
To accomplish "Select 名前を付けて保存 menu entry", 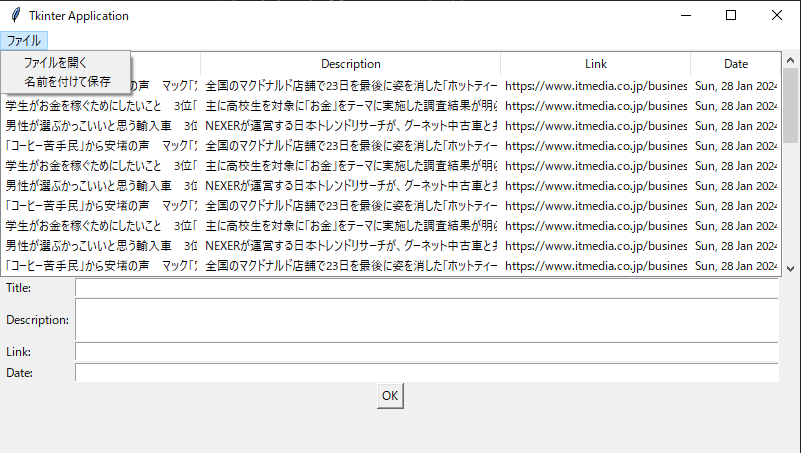I will (x=67, y=81).
